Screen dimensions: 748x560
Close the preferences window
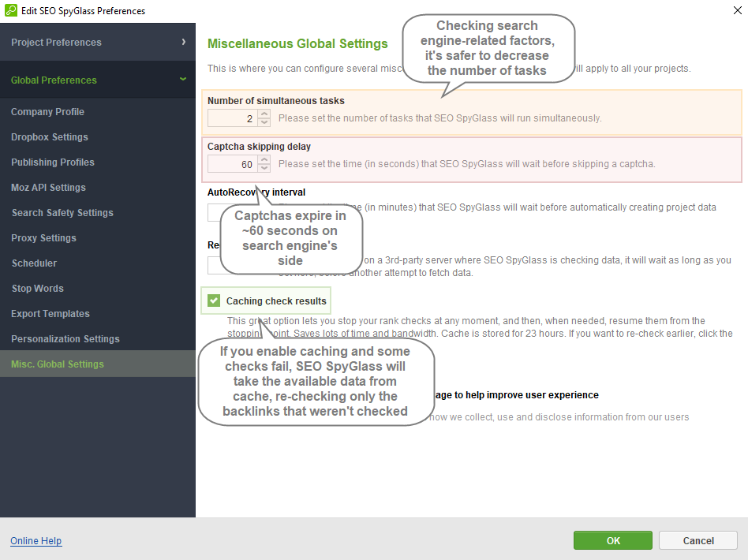point(737,10)
